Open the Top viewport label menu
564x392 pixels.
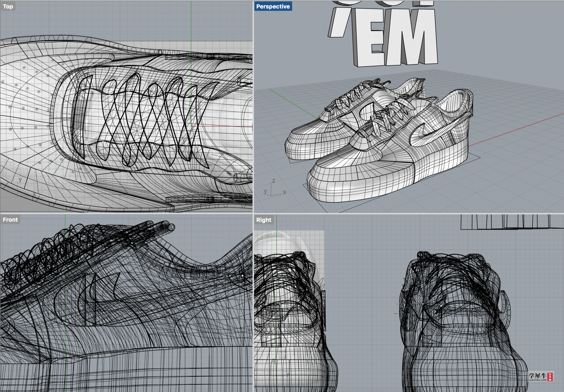click(8, 6)
